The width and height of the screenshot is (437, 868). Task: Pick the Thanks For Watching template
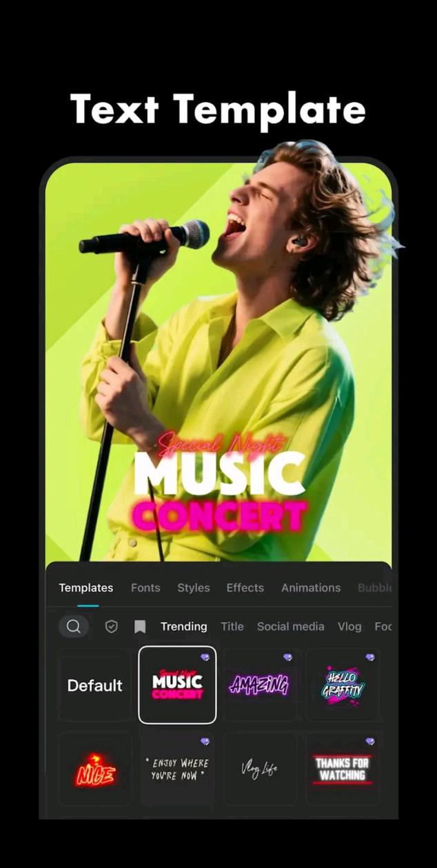tap(343, 769)
